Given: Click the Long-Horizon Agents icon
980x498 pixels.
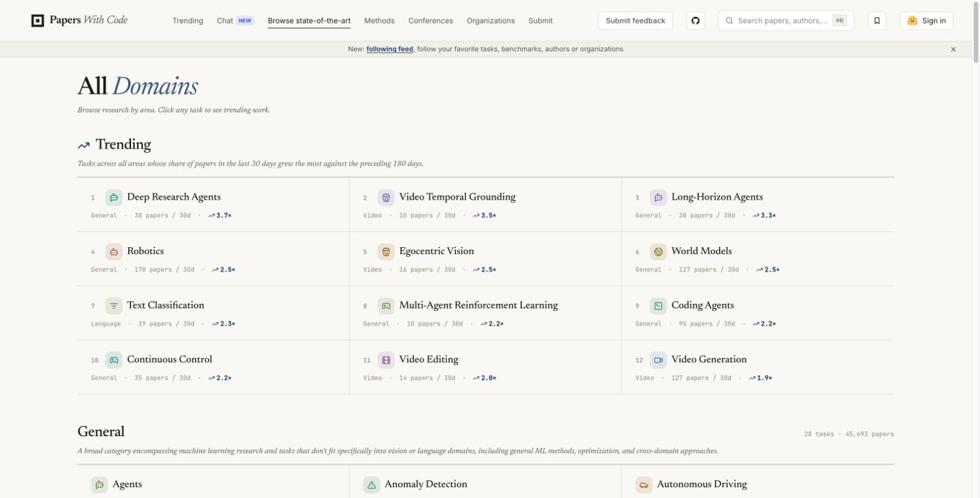Looking at the screenshot, I should pos(658,197).
